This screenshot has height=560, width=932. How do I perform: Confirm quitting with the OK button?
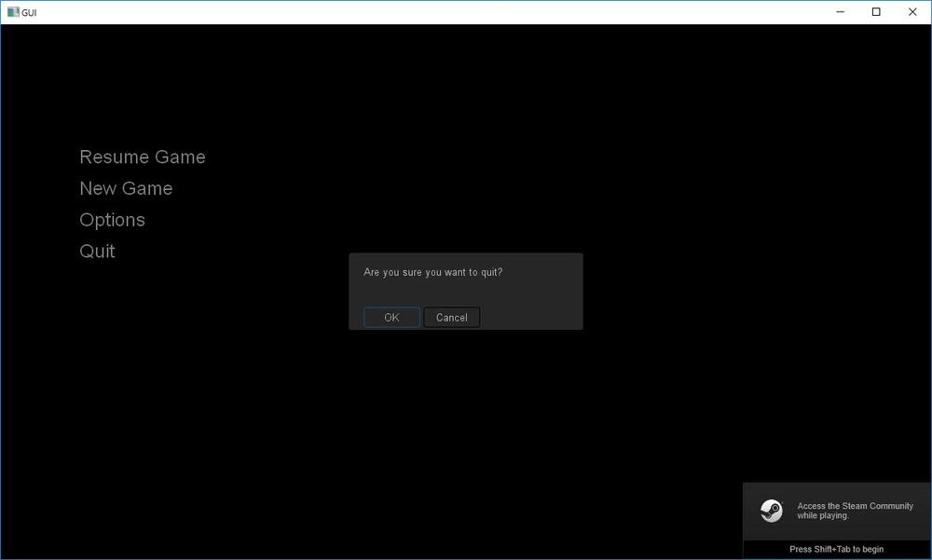click(391, 318)
